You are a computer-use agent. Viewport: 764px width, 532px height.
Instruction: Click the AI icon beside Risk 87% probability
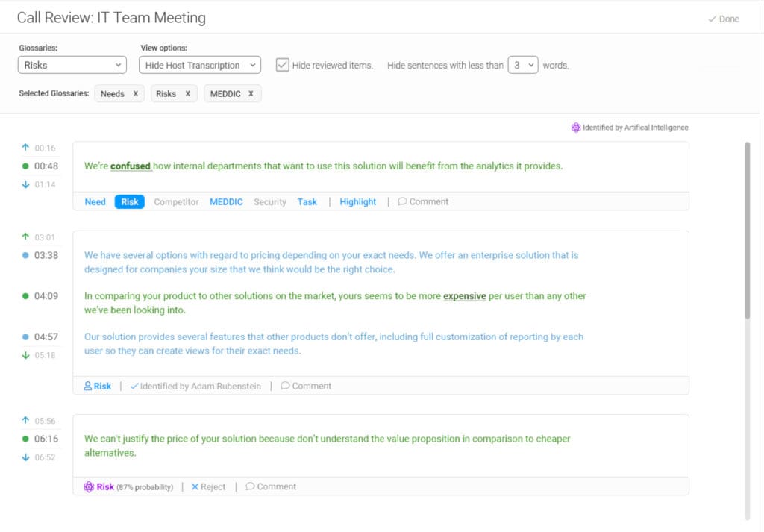coord(87,486)
